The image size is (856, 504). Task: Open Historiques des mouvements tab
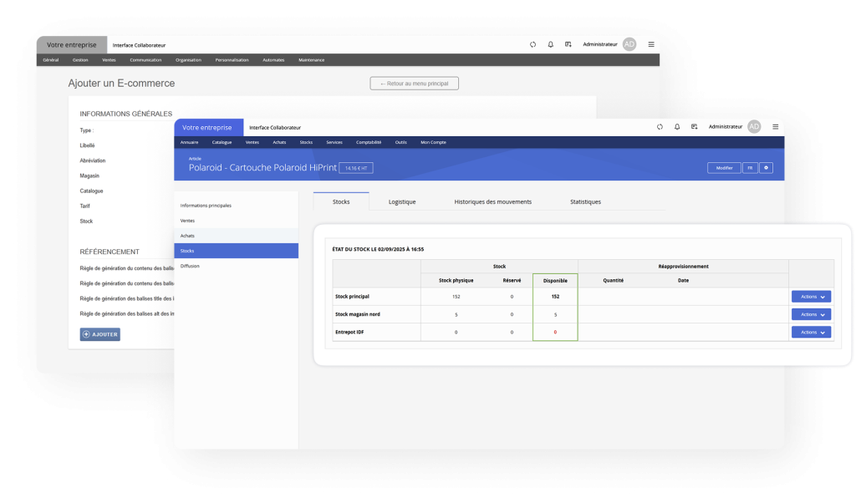(492, 201)
